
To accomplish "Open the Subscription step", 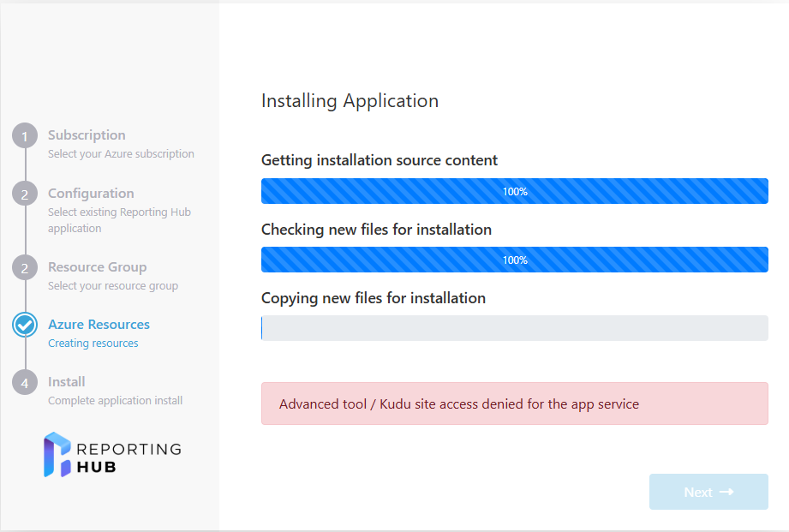I will tap(87, 135).
